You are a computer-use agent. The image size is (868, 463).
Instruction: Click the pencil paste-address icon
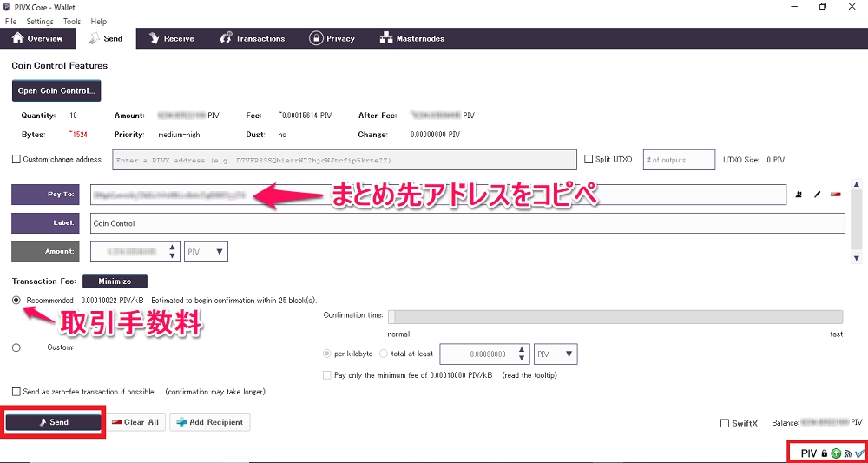coord(817,195)
